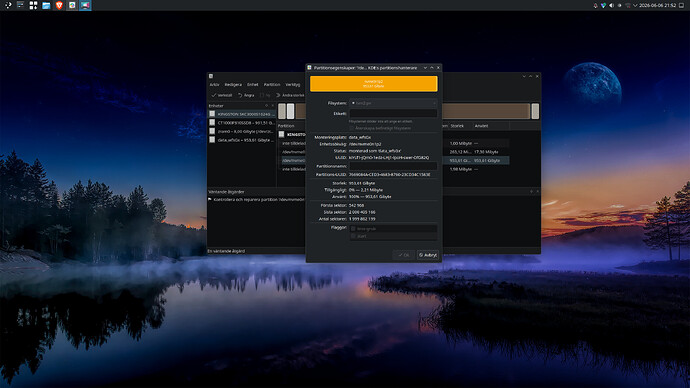Click the colorful circle app in panel
This screenshot has height=388, width=690.
pyautogui.click(x=72, y=5)
